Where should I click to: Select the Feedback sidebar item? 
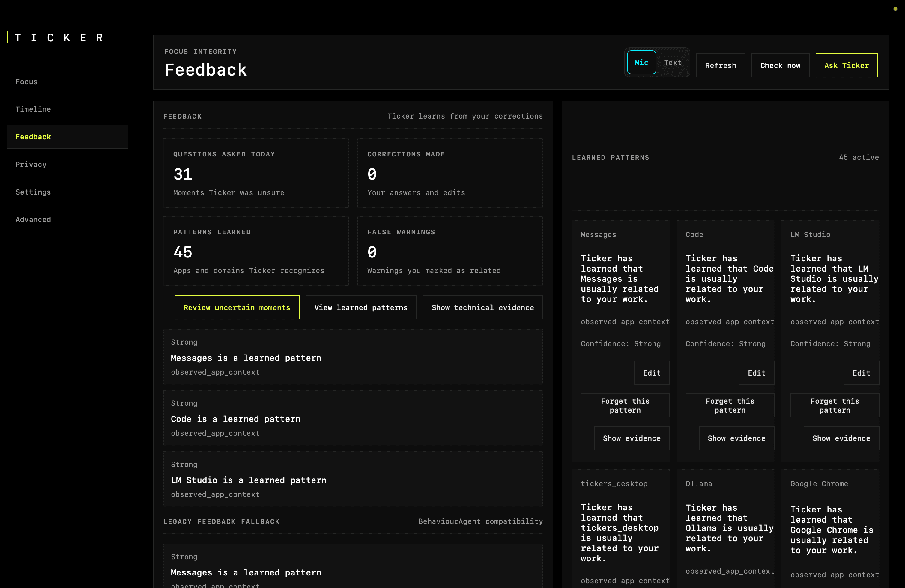click(67, 136)
